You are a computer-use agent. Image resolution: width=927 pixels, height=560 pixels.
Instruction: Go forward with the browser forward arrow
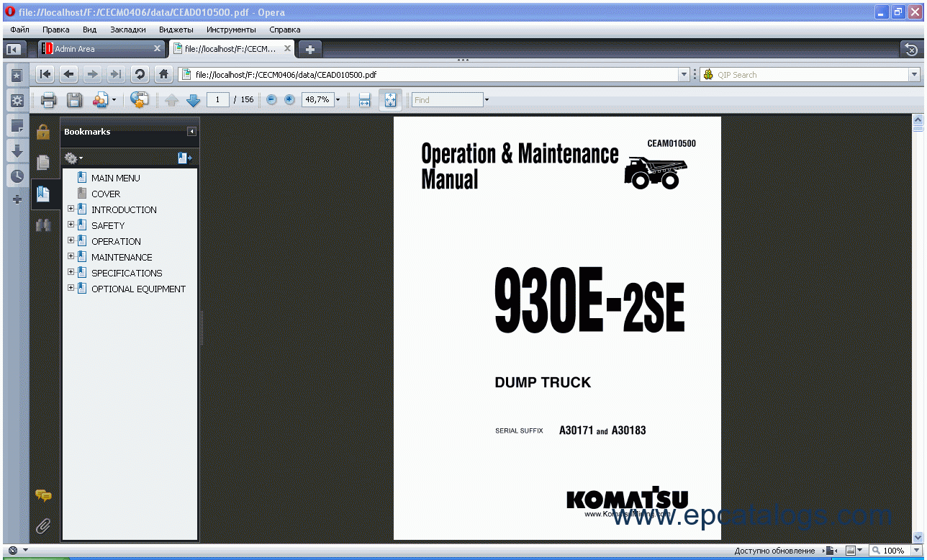tap(92, 74)
